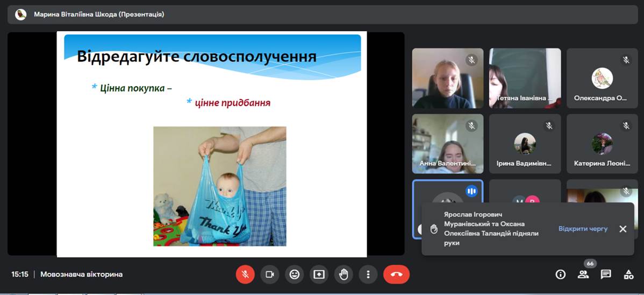Viewport: 644px width, 295px height.
Task: Open the activities panel icon
Action: [x=628, y=275]
